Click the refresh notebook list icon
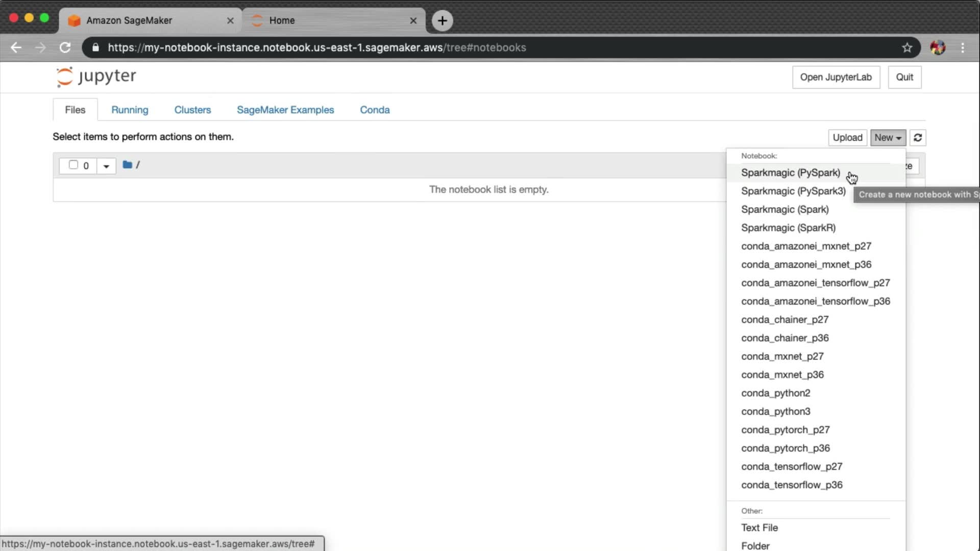Screen dimensions: 980x551 pos(917,138)
